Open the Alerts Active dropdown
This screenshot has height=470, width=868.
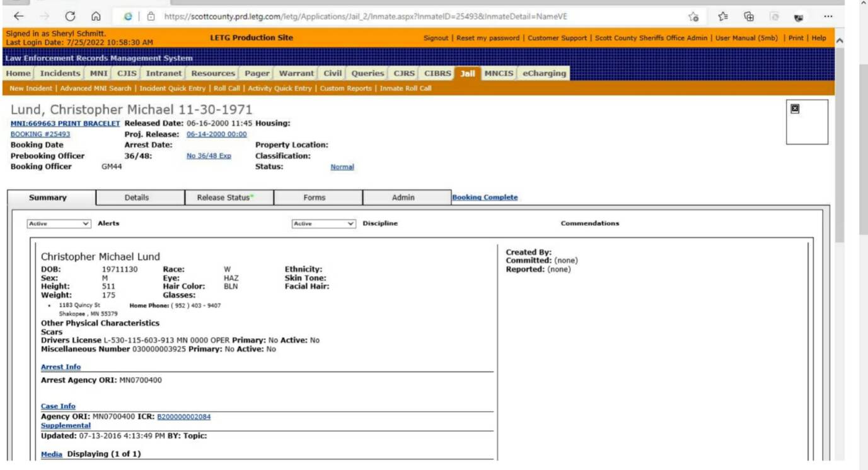click(x=59, y=223)
